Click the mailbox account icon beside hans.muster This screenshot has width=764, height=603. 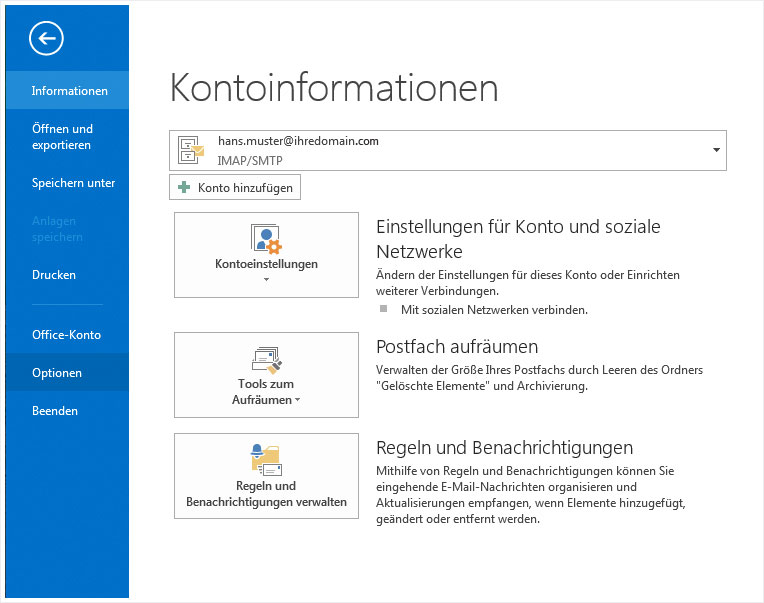coord(191,150)
